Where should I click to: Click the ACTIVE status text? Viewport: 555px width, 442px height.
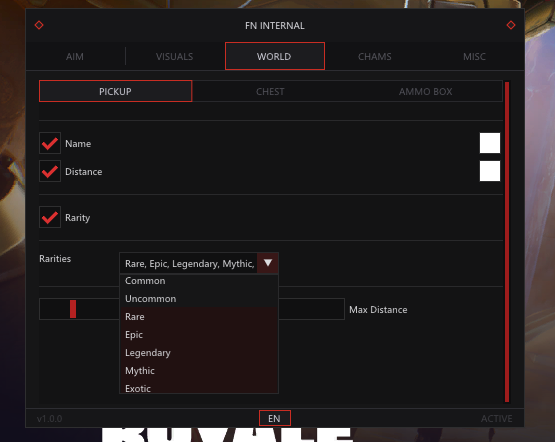(x=496, y=419)
